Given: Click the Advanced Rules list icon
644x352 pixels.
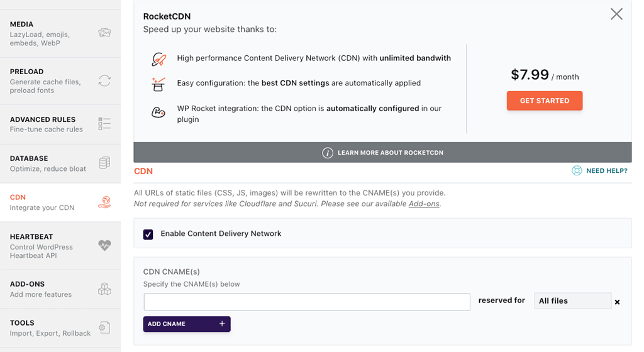Looking at the screenshot, I should point(104,124).
